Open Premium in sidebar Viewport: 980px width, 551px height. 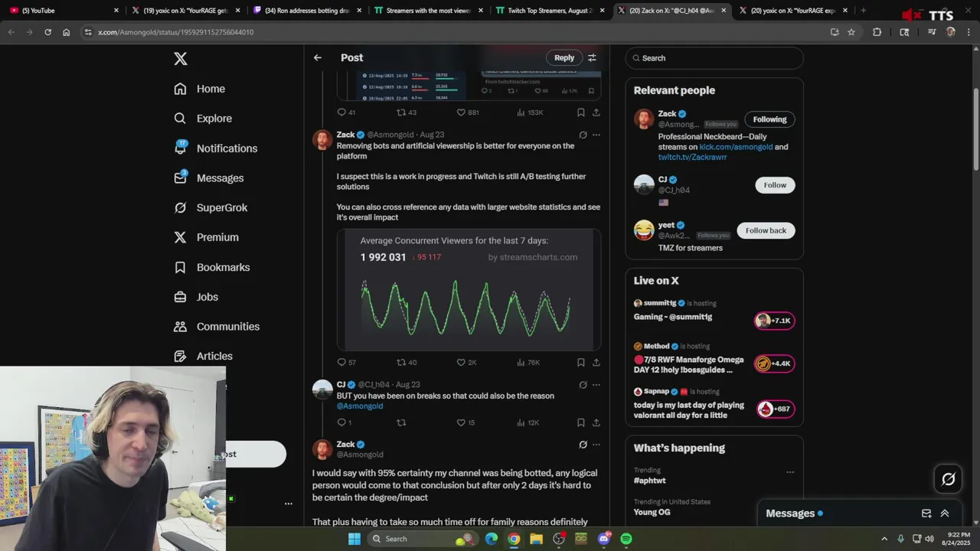click(207, 237)
